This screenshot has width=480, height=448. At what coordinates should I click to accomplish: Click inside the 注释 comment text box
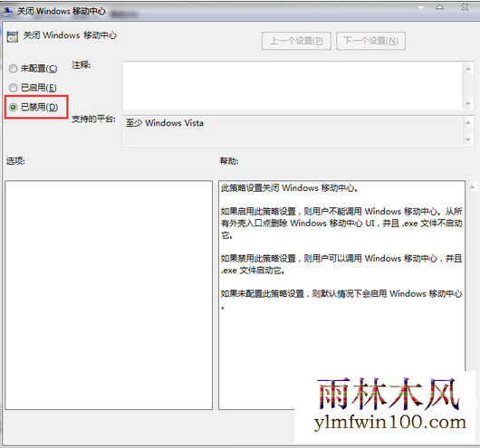[293, 86]
